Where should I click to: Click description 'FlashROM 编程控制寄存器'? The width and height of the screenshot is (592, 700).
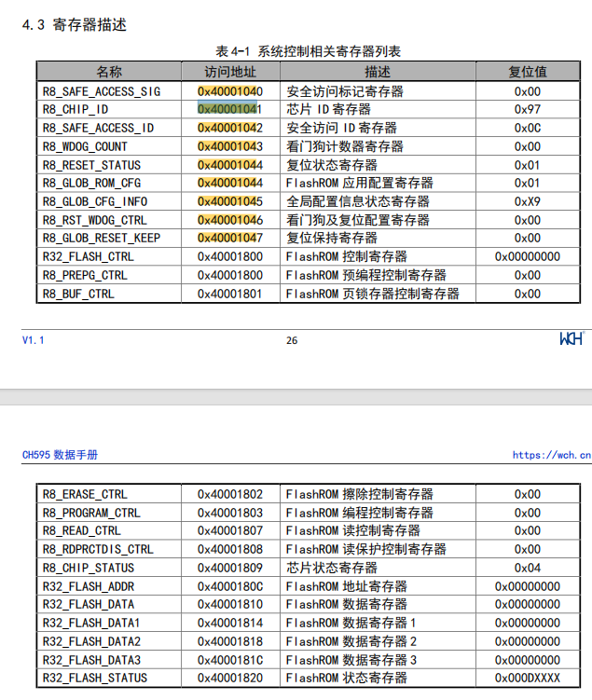pyautogui.click(x=360, y=513)
